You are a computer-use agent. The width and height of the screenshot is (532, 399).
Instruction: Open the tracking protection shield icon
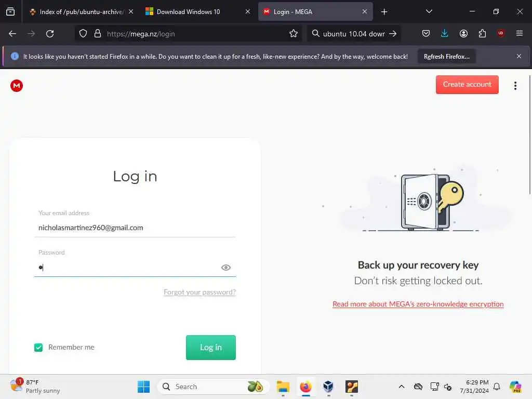pyautogui.click(x=83, y=34)
